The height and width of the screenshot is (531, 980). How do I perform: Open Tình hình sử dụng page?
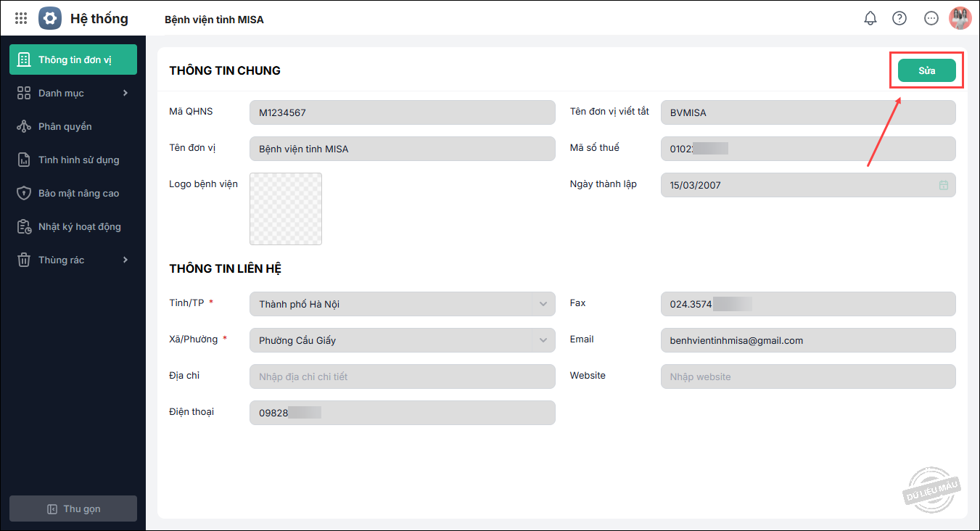(73, 160)
